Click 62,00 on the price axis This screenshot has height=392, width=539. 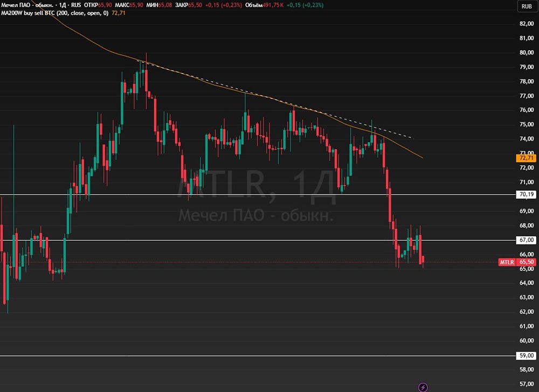[527, 312]
